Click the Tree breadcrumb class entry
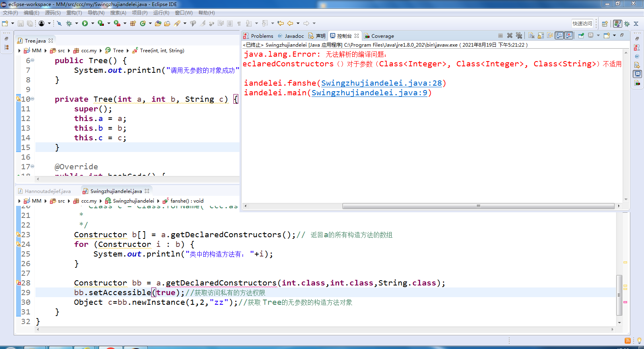 [114, 51]
